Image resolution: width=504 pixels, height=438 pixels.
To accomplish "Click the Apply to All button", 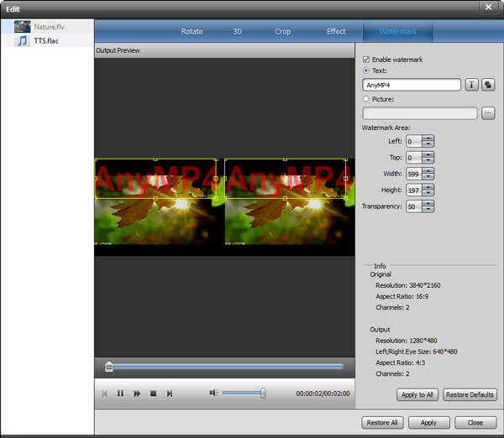I will click(417, 394).
